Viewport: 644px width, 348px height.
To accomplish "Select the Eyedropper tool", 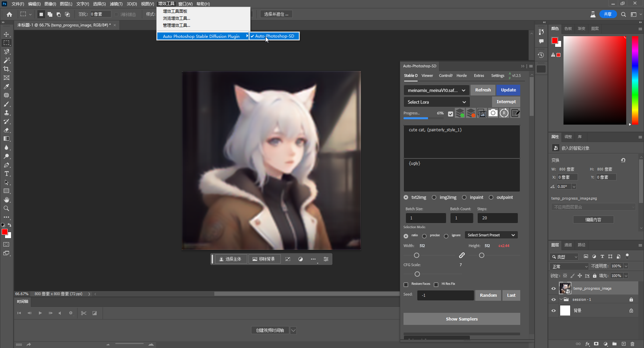I will [x=6, y=86].
